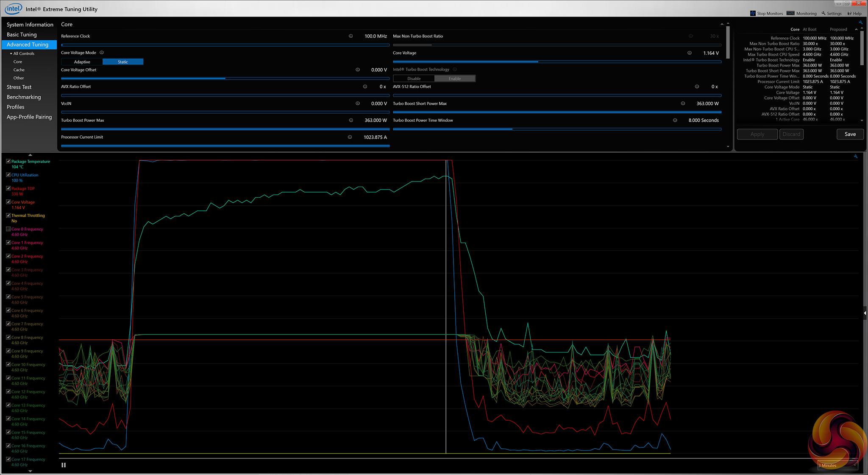Click the Stop Monitors waveform icon
This screenshot has width=868, height=475.
tap(753, 13)
